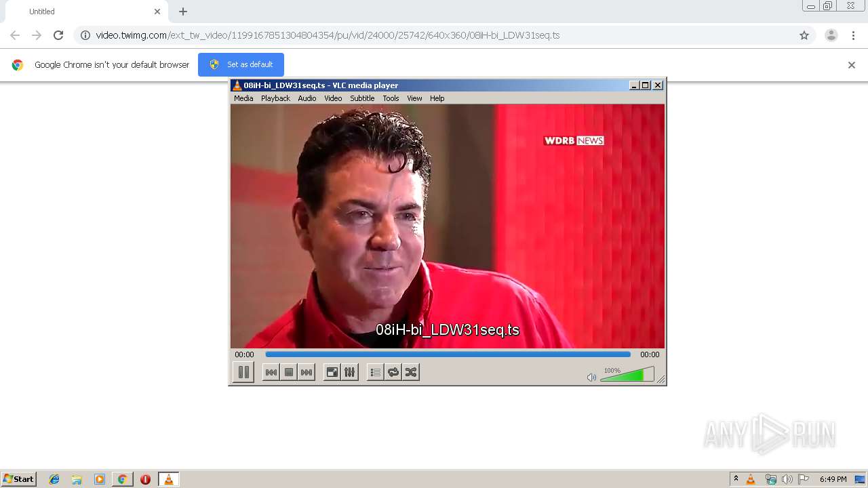Screen dimensions: 868x488
Task: Bookmark this page with star icon
Action: (x=804, y=35)
